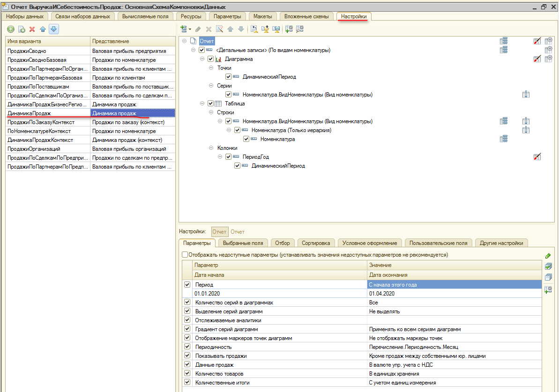Click the check all parameters icon
The image size is (559, 392).
(548, 266)
